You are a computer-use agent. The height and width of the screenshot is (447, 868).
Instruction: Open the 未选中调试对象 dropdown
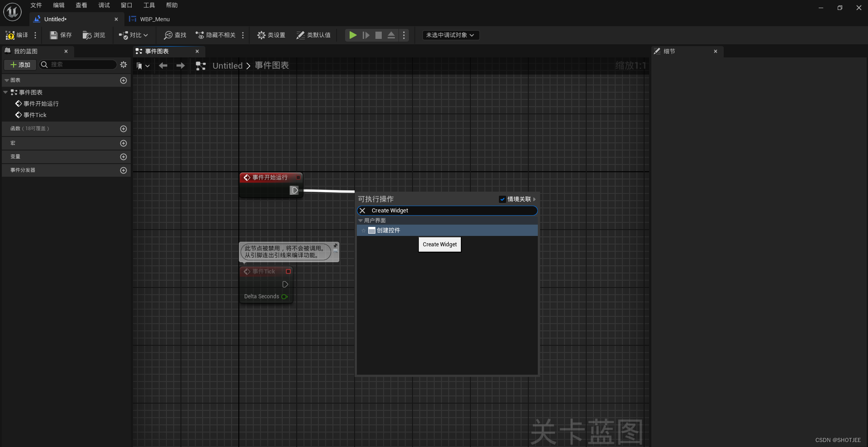pos(451,35)
